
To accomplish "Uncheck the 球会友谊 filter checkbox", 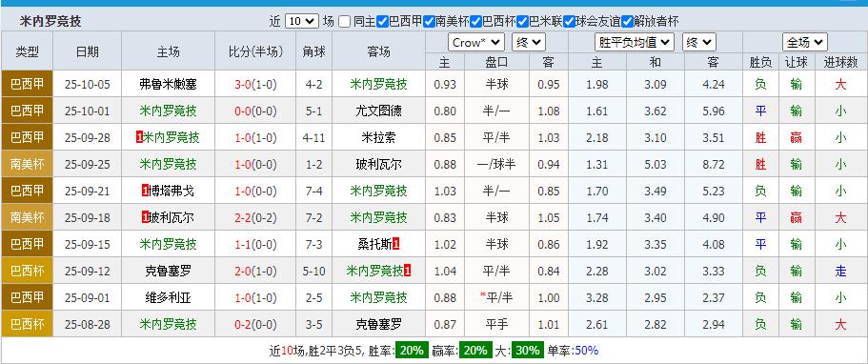I will (569, 22).
